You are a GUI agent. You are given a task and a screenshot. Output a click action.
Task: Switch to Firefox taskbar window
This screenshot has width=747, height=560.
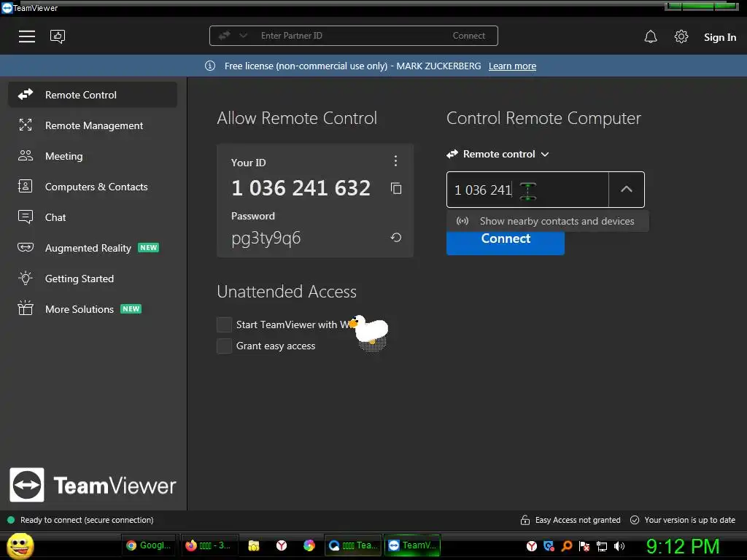click(210, 545)
